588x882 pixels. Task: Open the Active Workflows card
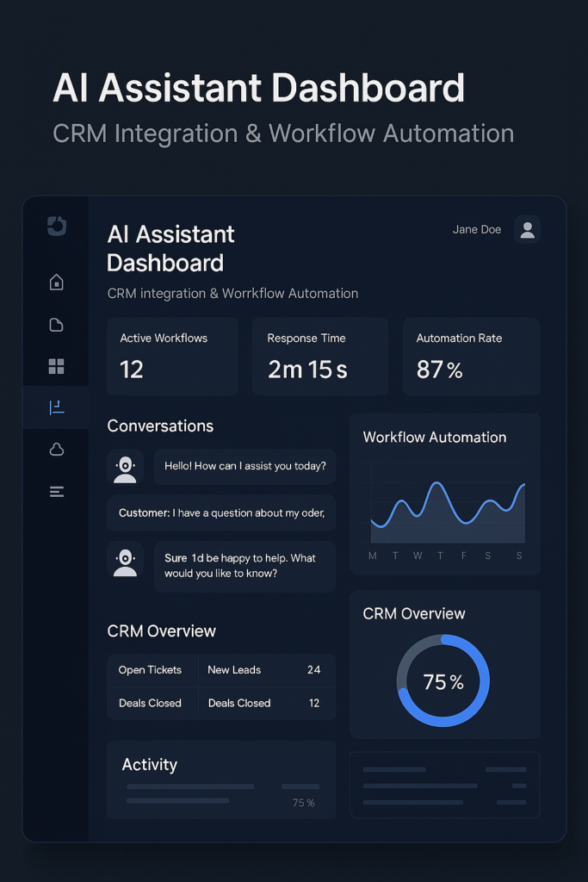click(172, 357)
